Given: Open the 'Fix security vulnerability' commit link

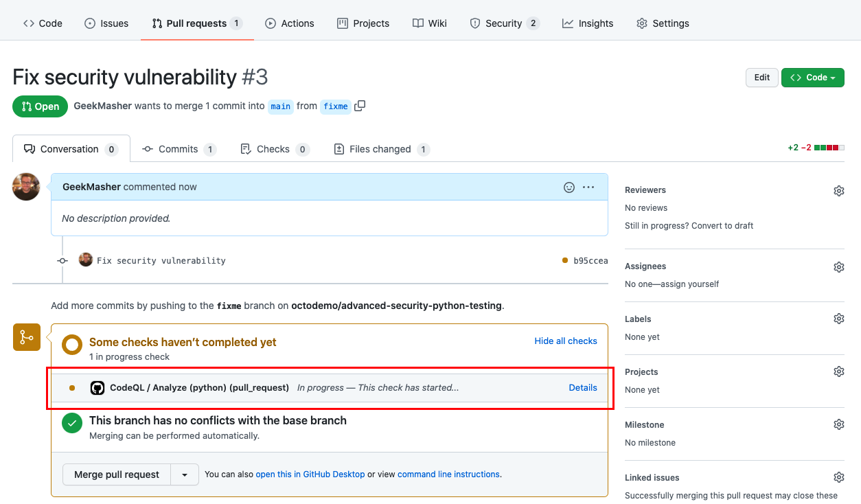Looking at the screenshot, I should pos(161,261).
